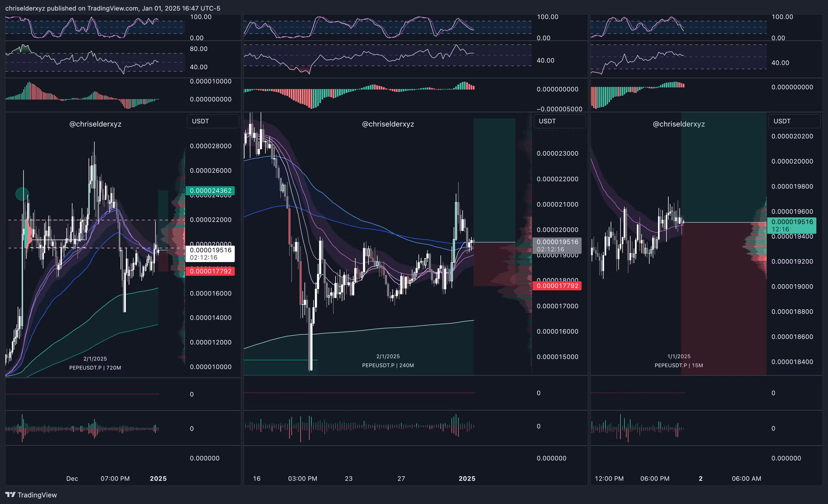
Task: Click the Dec label on 720M time axis
Action: click(x=72, y=478)
